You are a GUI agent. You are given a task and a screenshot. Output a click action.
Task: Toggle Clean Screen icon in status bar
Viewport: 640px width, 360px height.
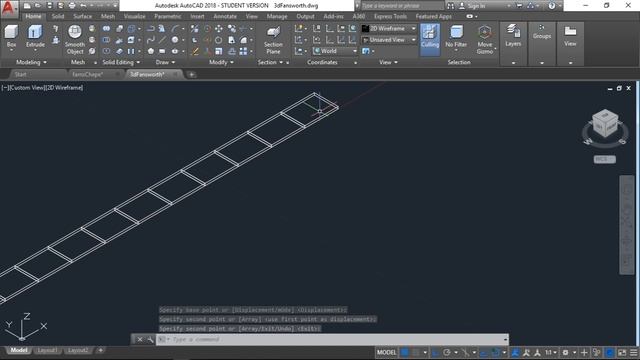point(622,352)
